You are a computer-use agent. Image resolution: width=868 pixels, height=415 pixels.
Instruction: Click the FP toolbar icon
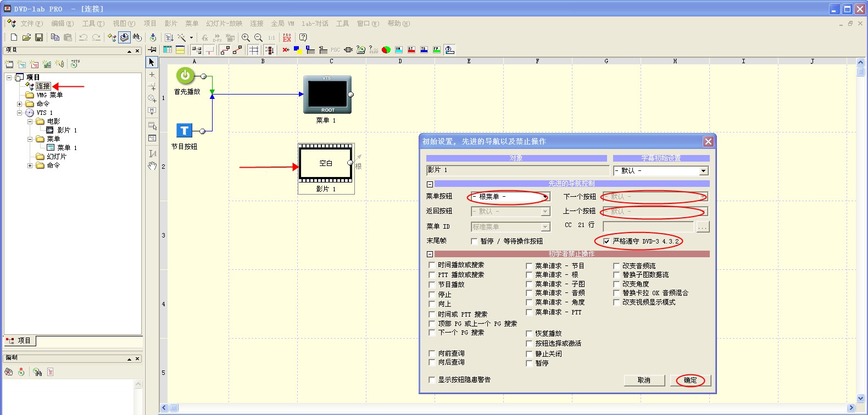[437, 49]
